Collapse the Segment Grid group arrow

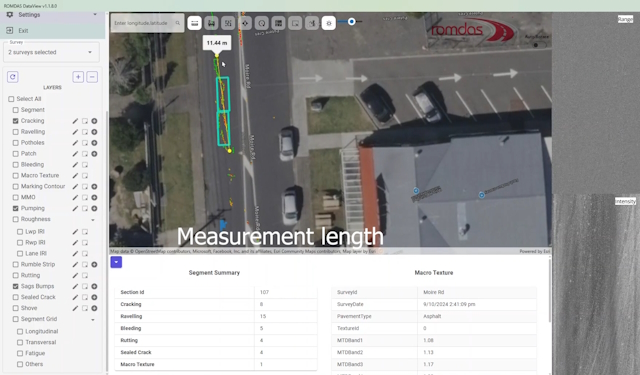coord(93,320)
